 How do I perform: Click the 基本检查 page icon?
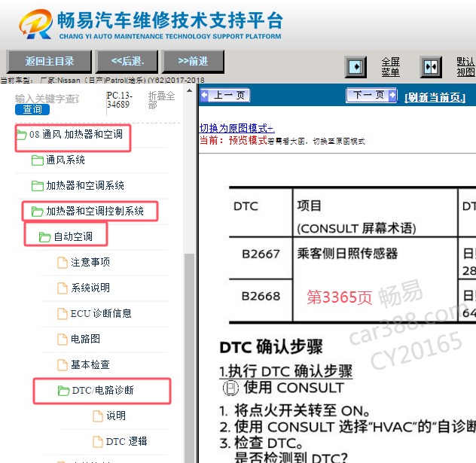pos(63,364)
